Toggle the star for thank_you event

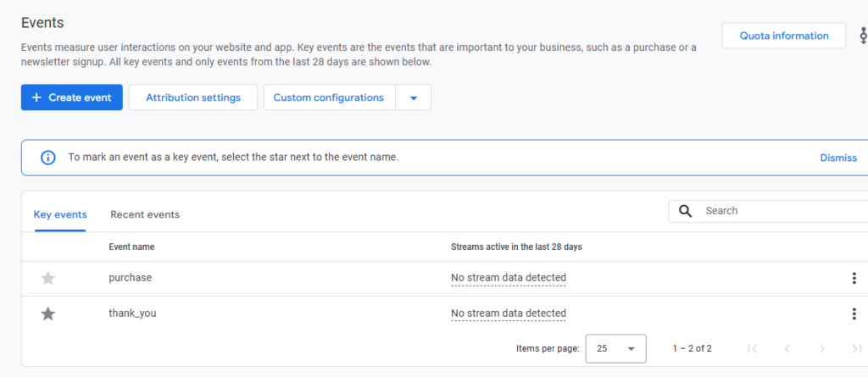(48, 314)
